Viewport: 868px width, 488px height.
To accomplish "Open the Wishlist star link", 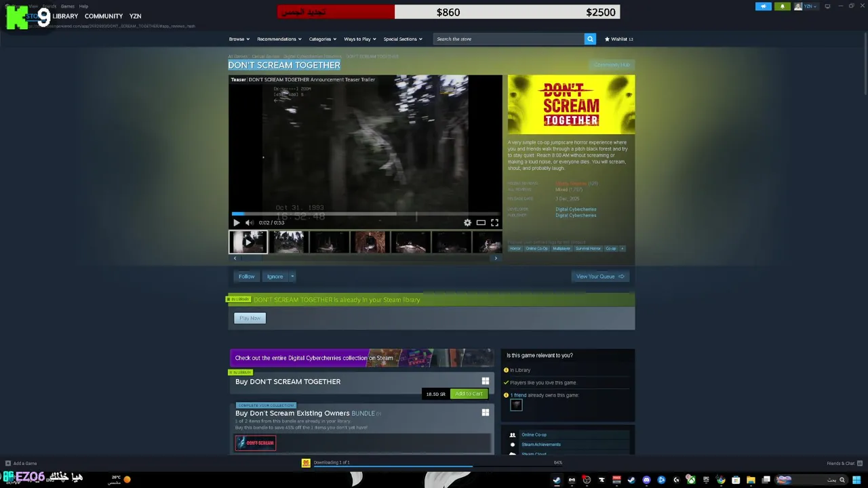I will 618,39.
